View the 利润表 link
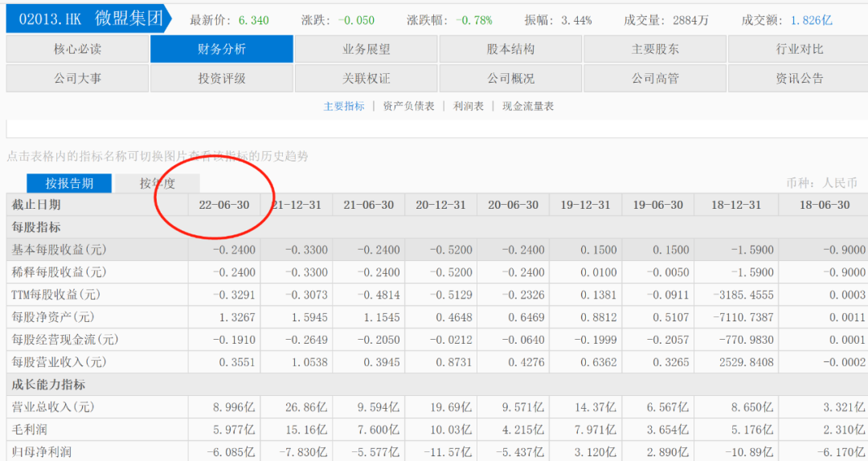This screenshot has width=868, height=461. click(469, 106)
